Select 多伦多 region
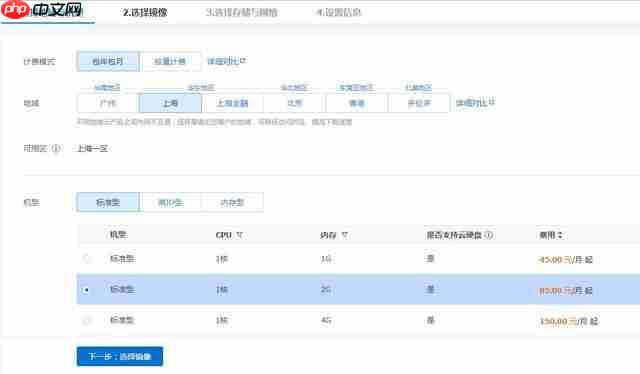Image resolution: width=640 pixels, height=374 pixels. pyautogui.click(x=419, y=103)
